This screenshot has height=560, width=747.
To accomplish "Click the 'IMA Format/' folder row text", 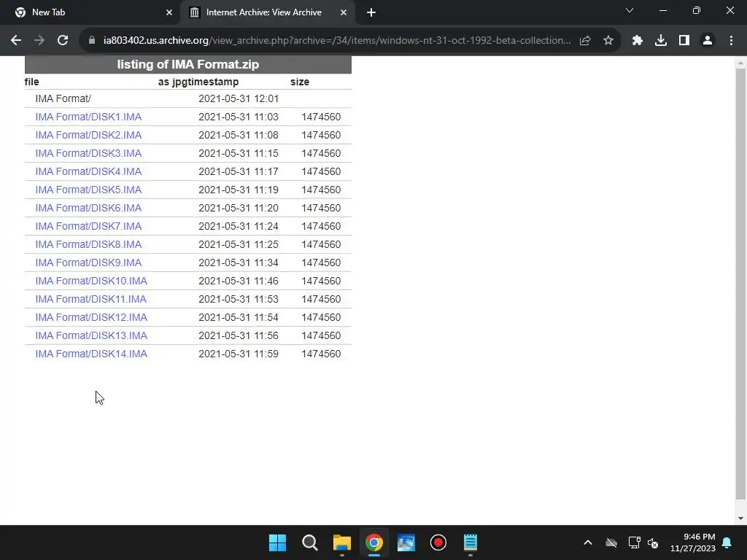I will 63,98.
